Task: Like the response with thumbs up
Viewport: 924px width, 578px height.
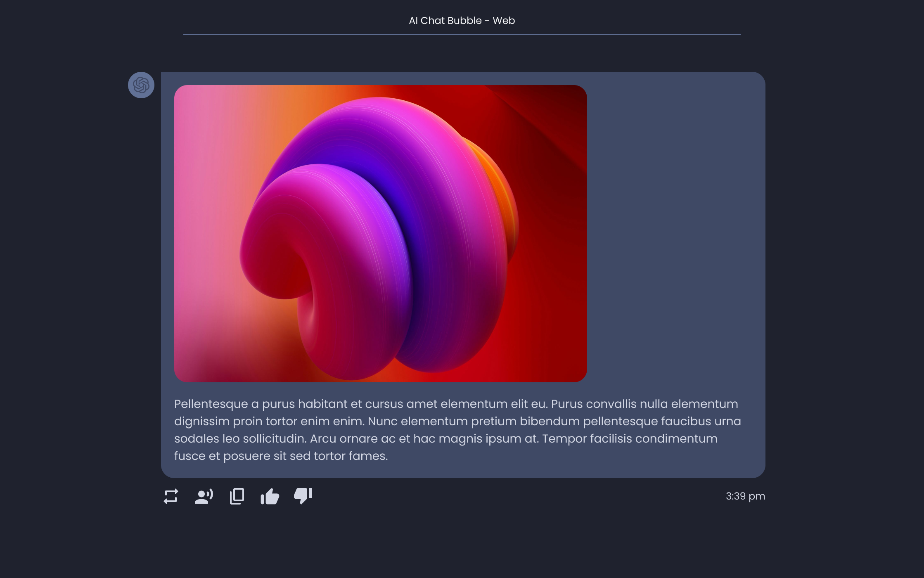Action: point(270,496)
